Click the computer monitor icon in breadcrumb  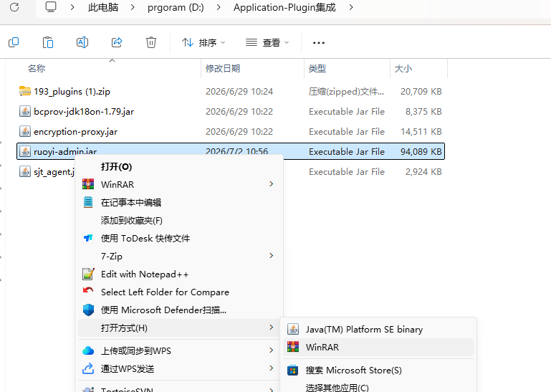[x=51, y=7]
